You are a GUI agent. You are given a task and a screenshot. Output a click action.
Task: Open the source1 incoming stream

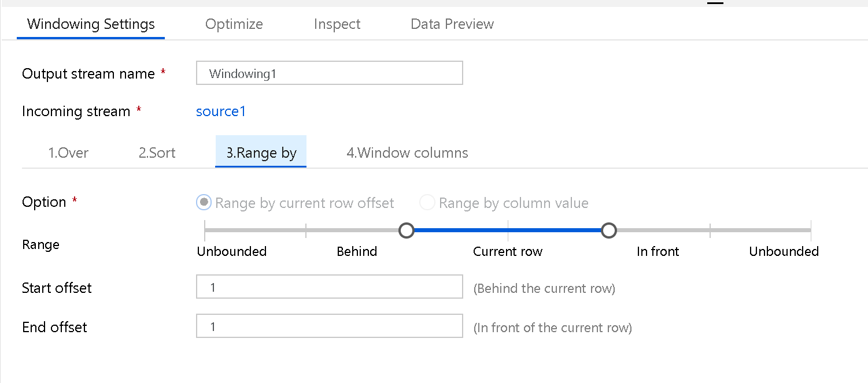click(x=221, y=111)
